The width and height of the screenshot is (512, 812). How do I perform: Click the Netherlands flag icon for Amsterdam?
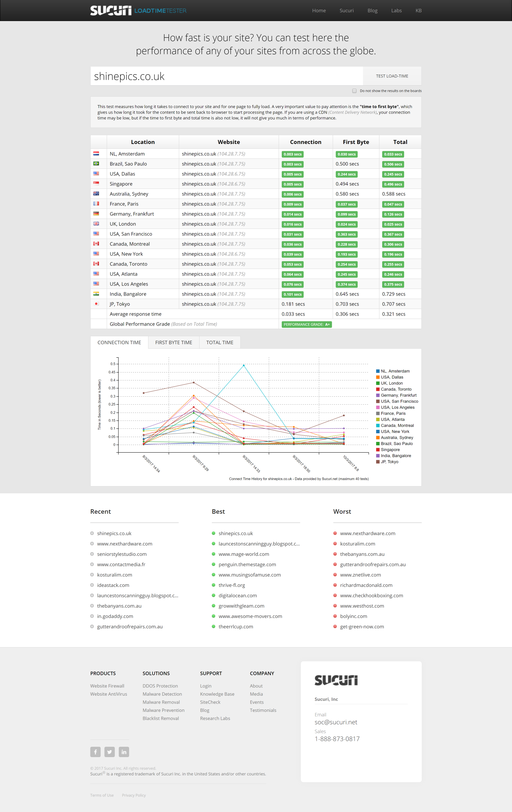pyautogui.click(x=96, y=154)
